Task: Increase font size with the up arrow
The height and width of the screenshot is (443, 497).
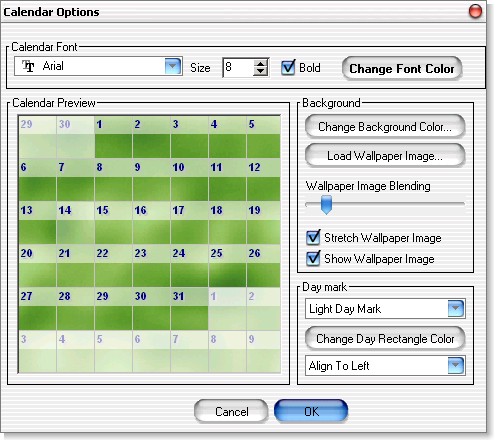Action: point(260,63)
